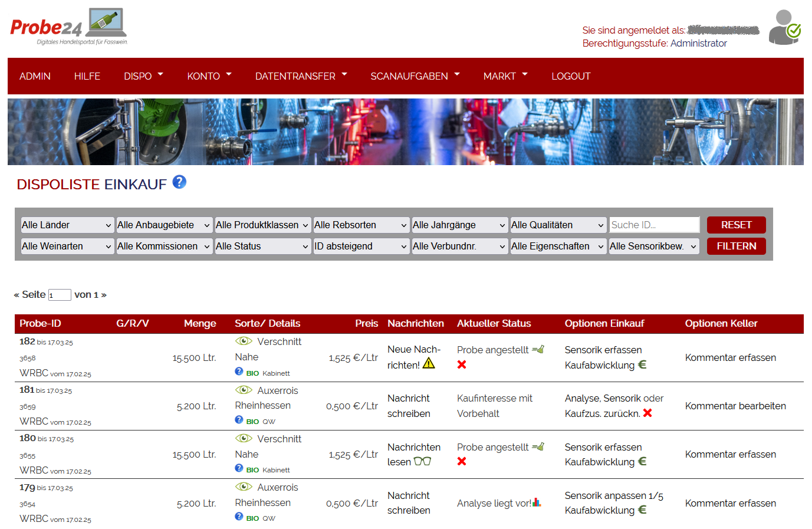The height and width of the screenshot is (529, 812).
Task: Toggle the eye icon beside Auxerrois row 181
Action: [x=244, y=390]
